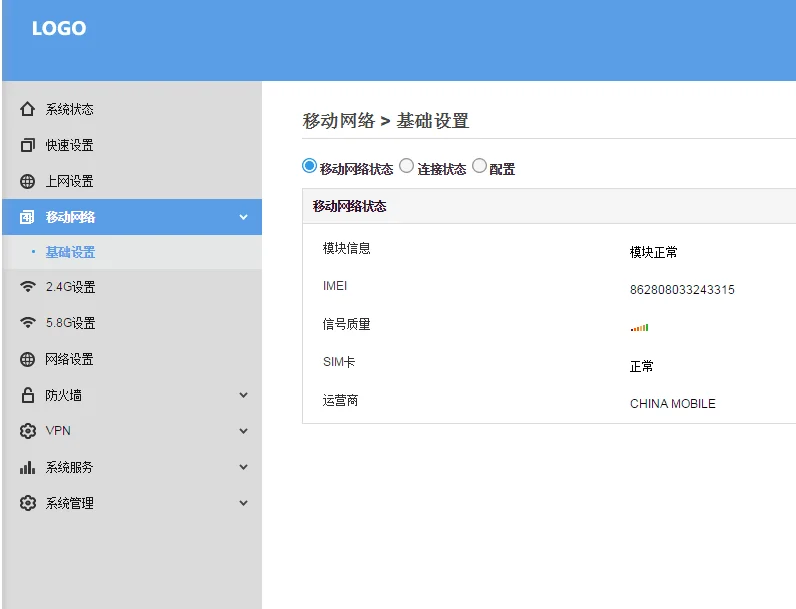Viewport: 796px width, 609px height.
Task: Click the 系统服务 menu label
Action: [70, 467]
